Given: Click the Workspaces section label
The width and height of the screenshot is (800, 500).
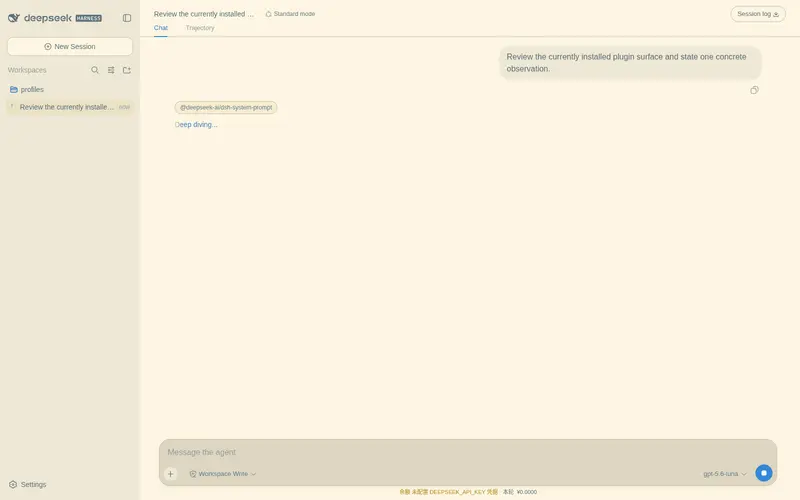Looking at the screenshot, I should pos(27,70).
